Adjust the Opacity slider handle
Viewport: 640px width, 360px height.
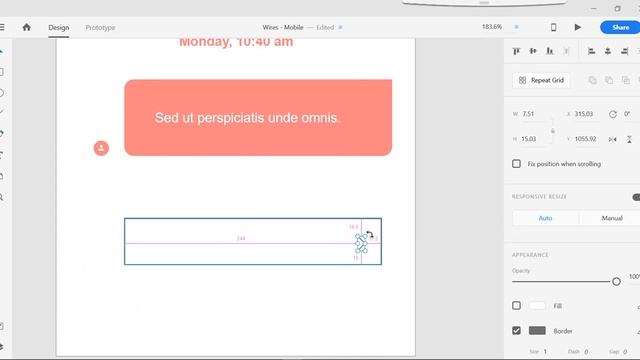616,281
